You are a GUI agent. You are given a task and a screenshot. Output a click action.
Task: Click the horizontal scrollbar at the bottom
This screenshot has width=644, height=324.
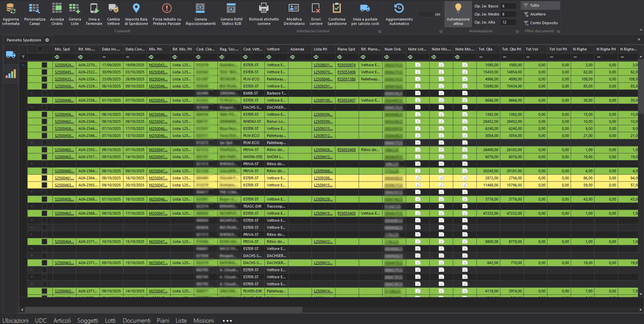162,310
